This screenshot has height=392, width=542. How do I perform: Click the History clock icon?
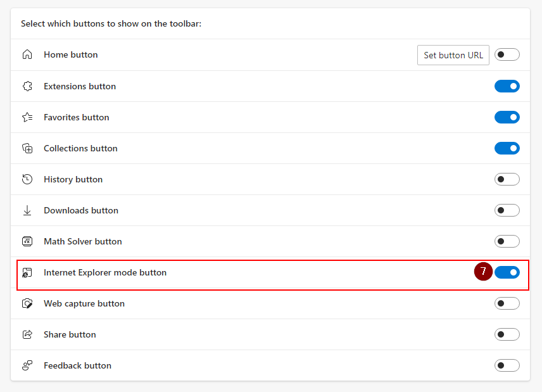tap(27, 179)
